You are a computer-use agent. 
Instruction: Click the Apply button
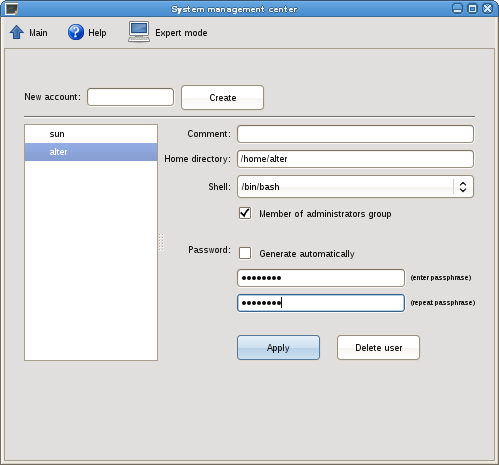coord(278,348)
